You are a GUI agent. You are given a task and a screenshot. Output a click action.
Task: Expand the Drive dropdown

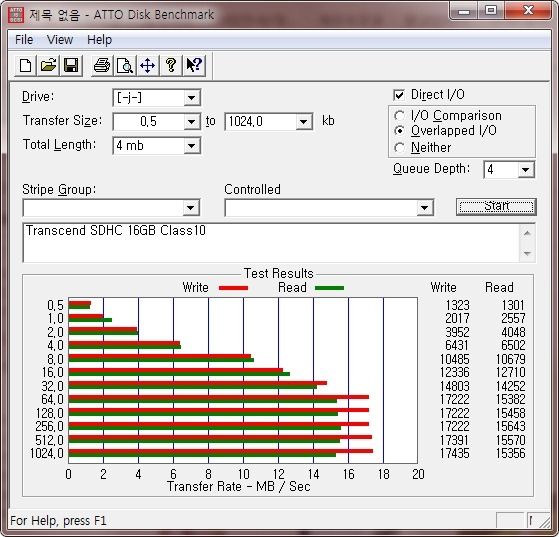[x=191, y=98]
